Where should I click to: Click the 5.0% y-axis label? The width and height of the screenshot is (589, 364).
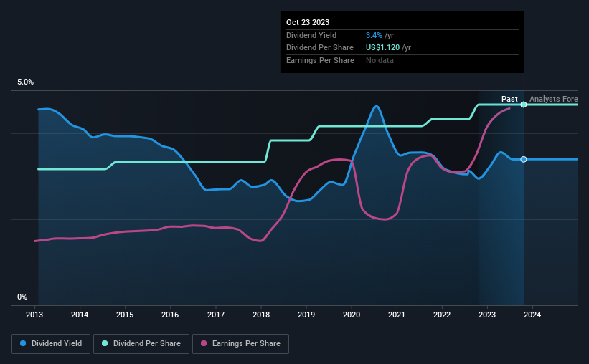tap(25, 82)
